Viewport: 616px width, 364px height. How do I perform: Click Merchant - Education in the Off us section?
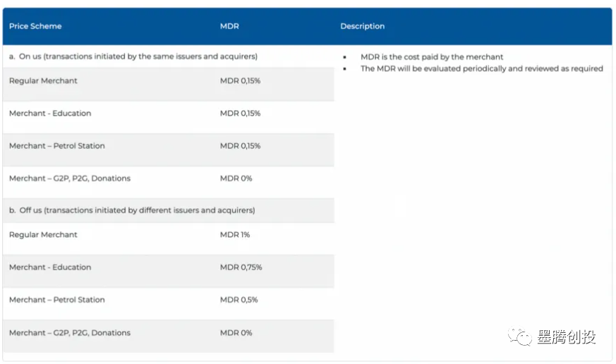coord(50,267)
